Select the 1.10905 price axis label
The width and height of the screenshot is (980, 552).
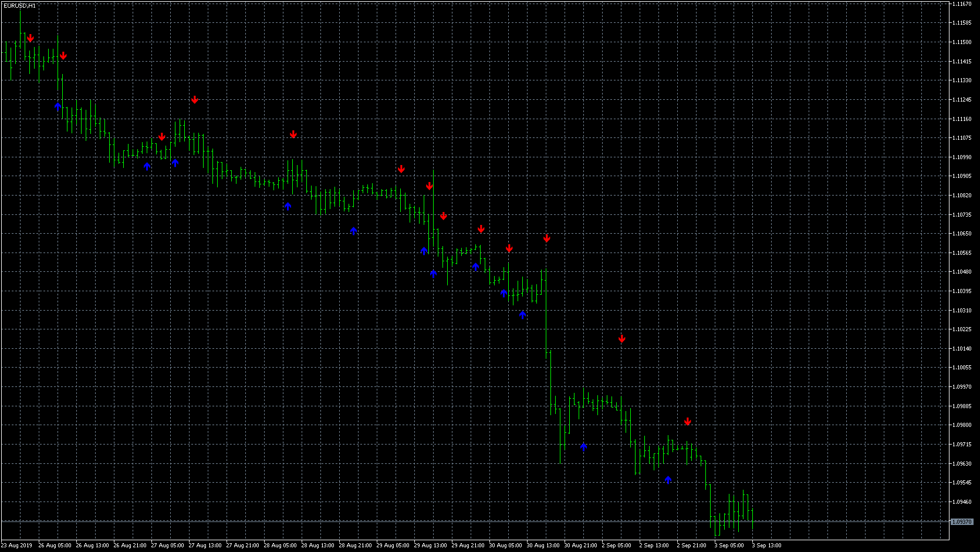coord(962,176)
